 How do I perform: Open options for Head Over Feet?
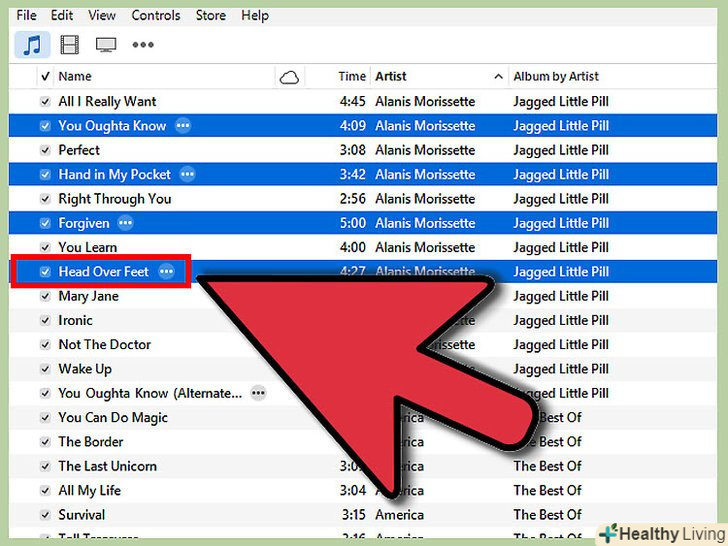[167, 272]
